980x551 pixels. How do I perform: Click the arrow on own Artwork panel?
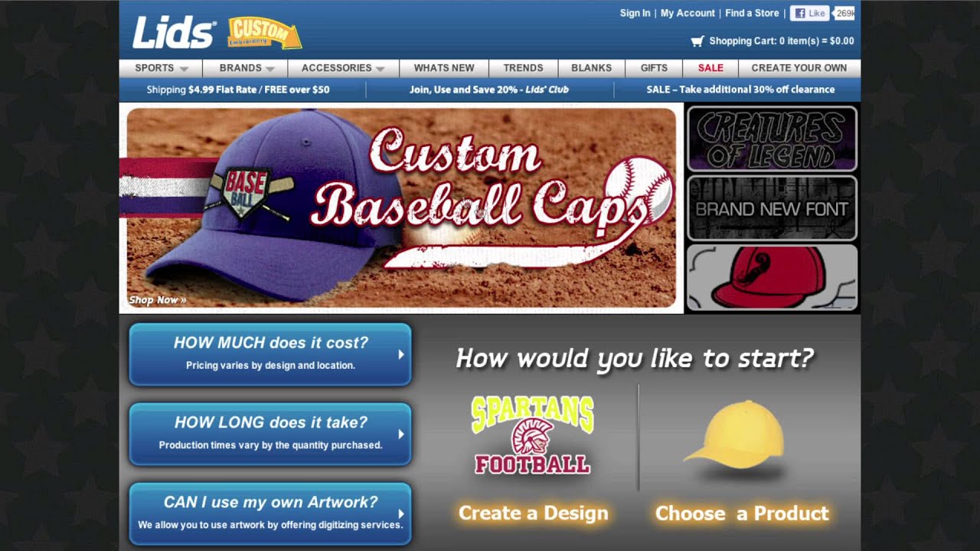pos(400,514)
